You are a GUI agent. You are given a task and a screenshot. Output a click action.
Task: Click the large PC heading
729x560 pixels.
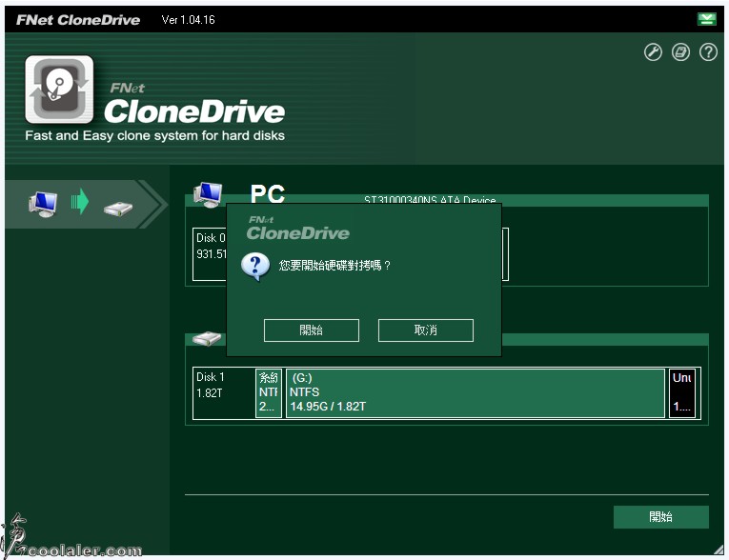click(x=268, y=193)
